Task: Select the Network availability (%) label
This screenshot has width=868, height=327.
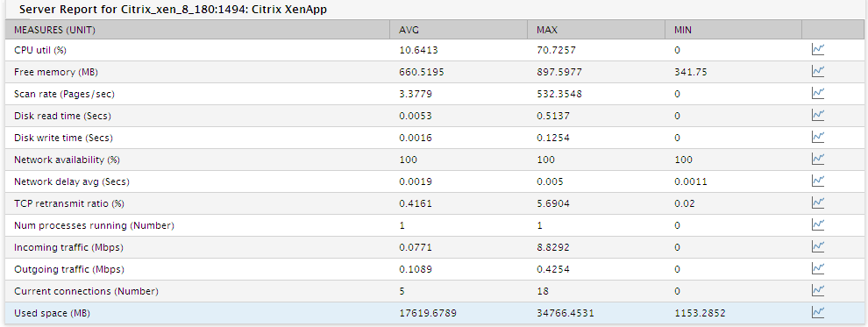Action: (67, 160)
